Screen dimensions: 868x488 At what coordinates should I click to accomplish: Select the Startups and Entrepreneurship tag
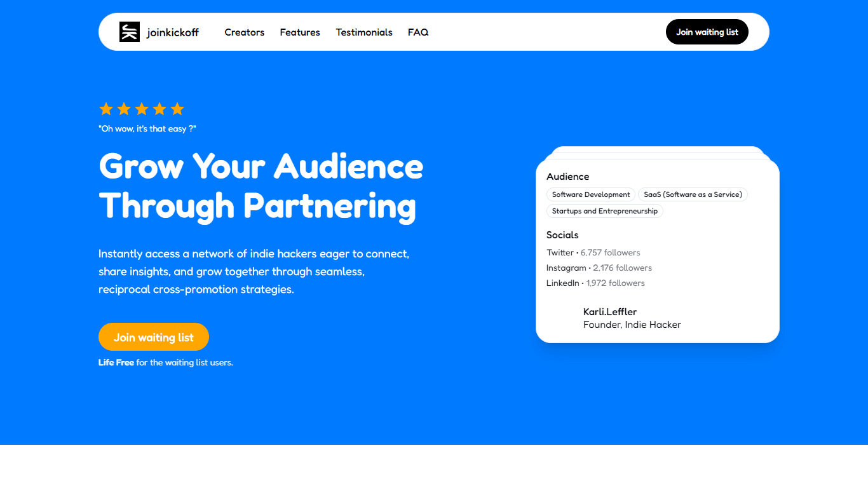pos(605,211)
